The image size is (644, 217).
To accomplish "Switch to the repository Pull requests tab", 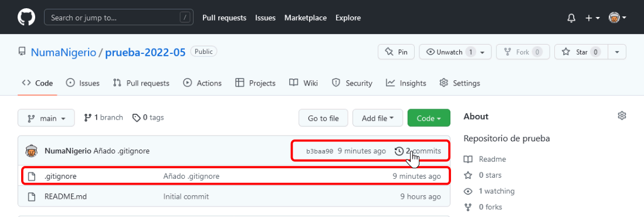I will 141,83.
